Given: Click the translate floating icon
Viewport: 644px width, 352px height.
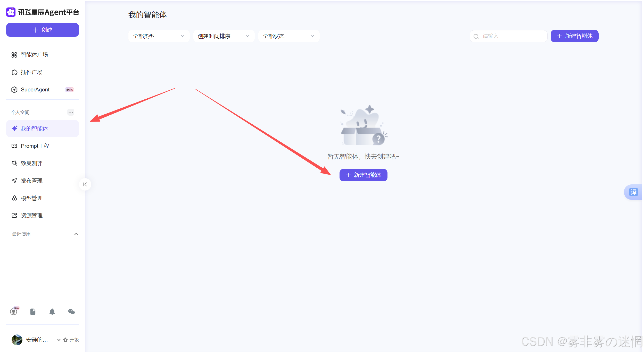Looking at the screenshot, I should point(633,192).
